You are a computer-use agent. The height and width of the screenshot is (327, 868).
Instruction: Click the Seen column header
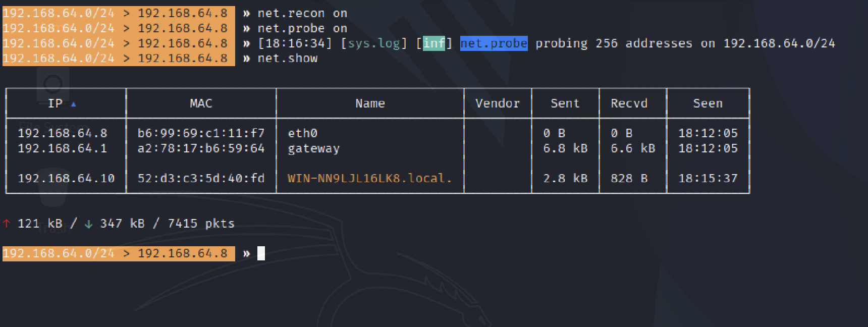(x=708, y=103)
